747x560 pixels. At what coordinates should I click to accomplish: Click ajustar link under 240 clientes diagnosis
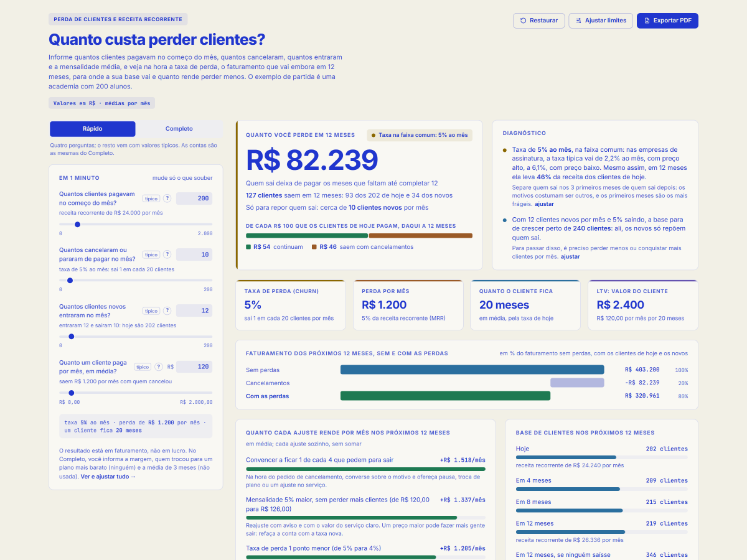click(570, 256)
